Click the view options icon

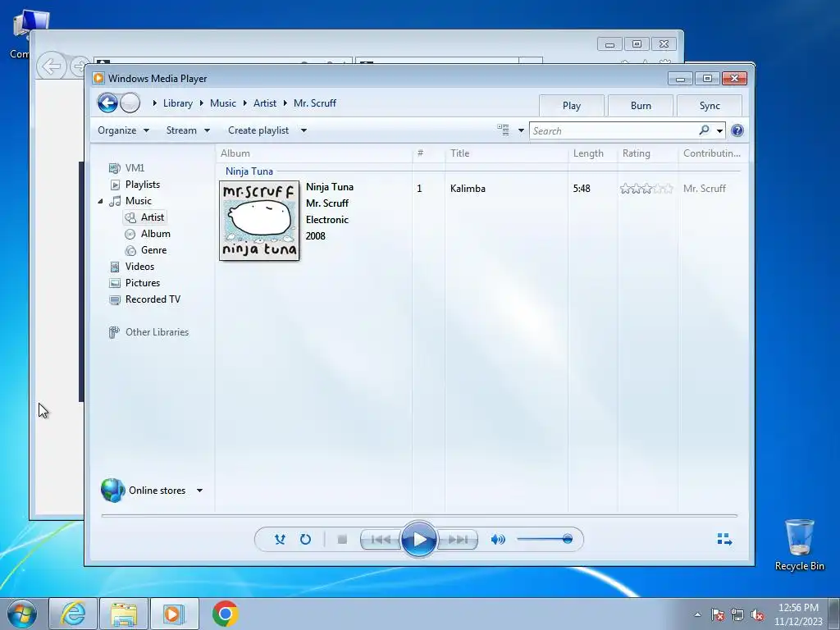coord(503,130)
